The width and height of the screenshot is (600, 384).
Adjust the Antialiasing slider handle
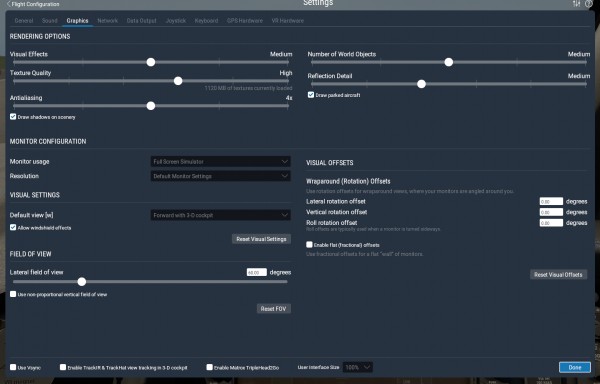151,106
